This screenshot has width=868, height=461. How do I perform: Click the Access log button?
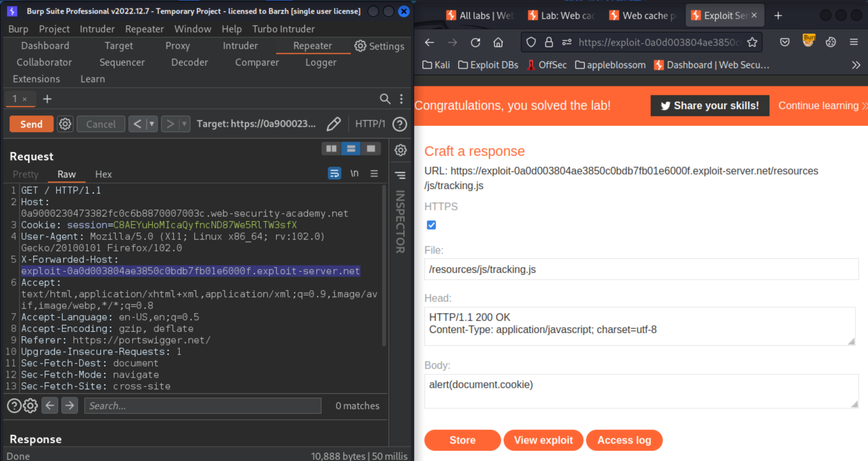click(x=624, y=440)
